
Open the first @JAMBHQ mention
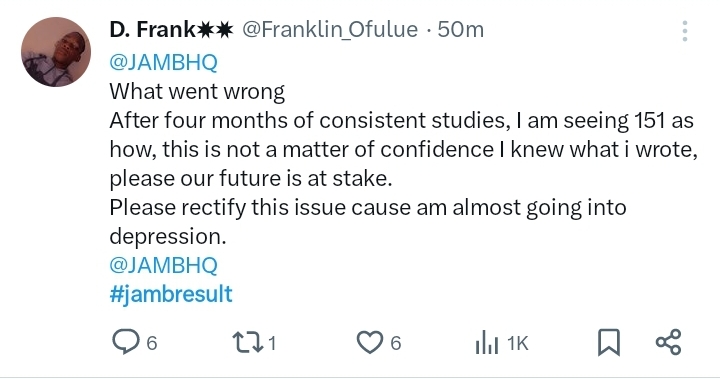[x=163, y=62]
